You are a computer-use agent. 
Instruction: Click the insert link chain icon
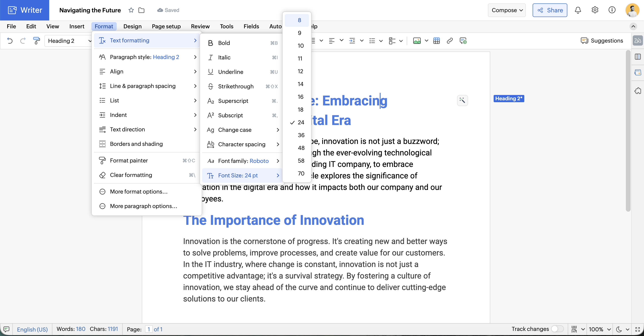click(x=450, y=41)
